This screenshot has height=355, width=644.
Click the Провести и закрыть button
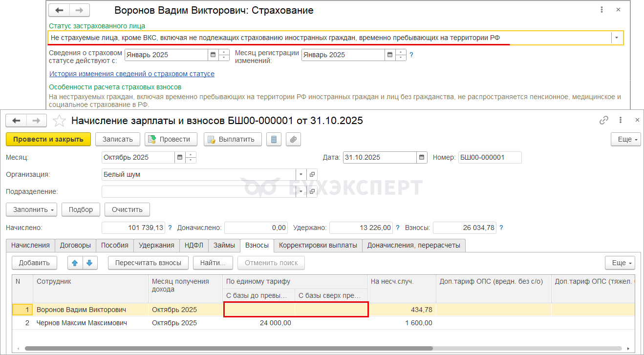[x=48, y=139]
